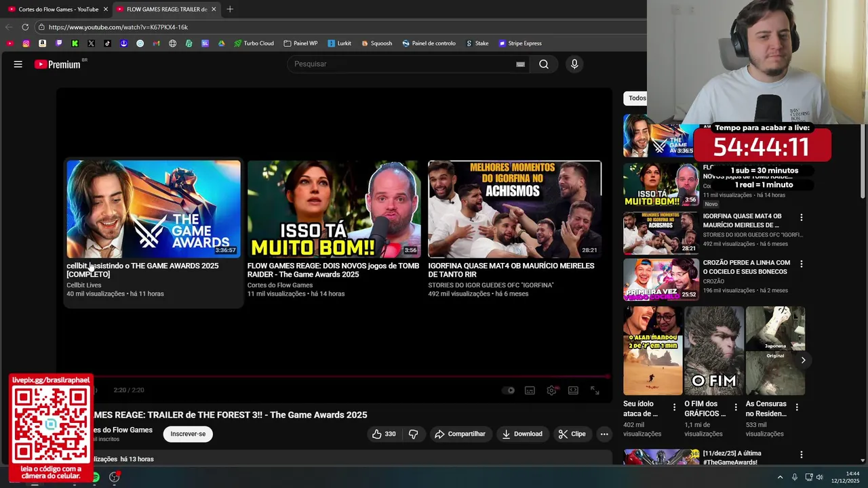The image size is (868, 488).
Task: Open the YouTube bookmark icon
Action: pyautogui.click(x=9, y=43)
